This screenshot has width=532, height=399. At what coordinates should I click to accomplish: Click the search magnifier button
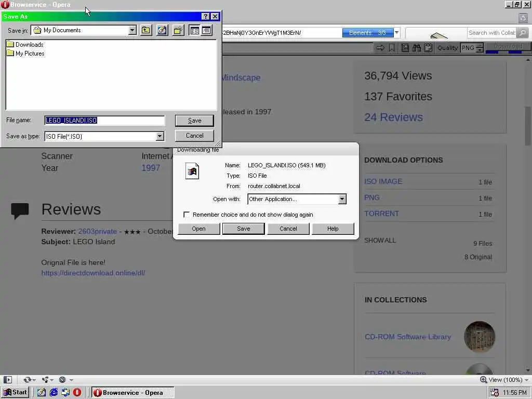[x=523, y=33]
